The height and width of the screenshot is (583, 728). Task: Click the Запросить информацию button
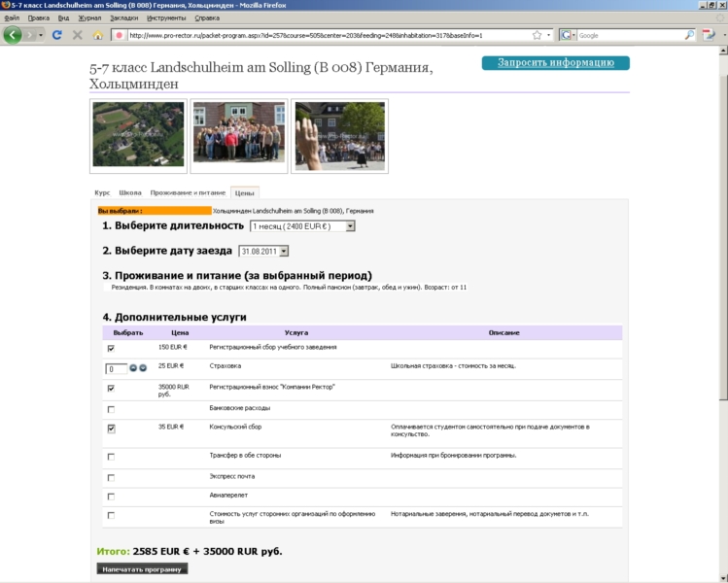[556, 62]
